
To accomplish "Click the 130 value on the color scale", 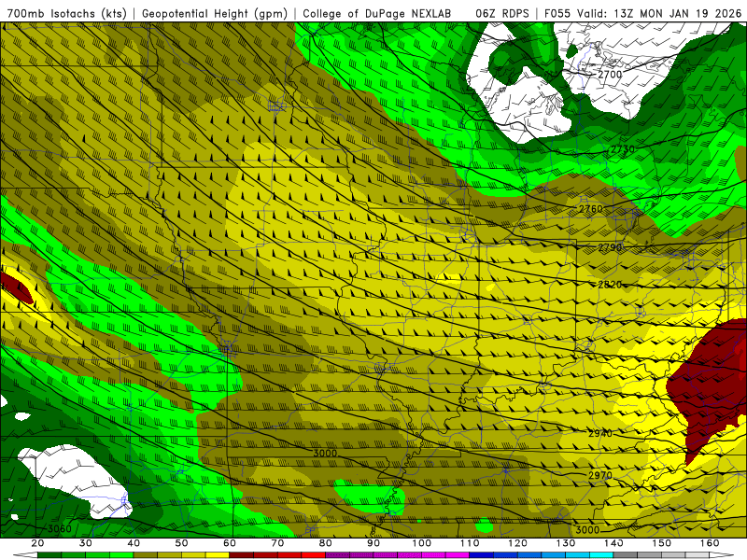I will click(x=566, y=543).
